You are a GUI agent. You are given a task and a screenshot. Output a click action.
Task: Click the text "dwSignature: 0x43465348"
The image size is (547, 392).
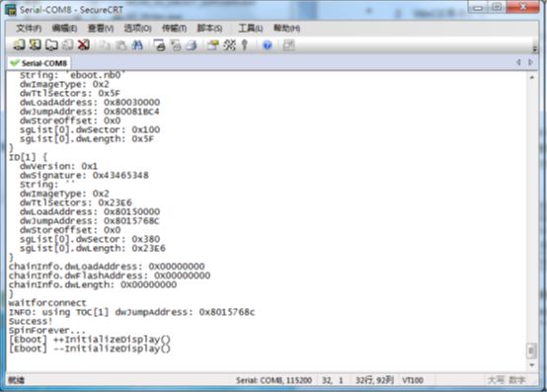pos(84,175)
